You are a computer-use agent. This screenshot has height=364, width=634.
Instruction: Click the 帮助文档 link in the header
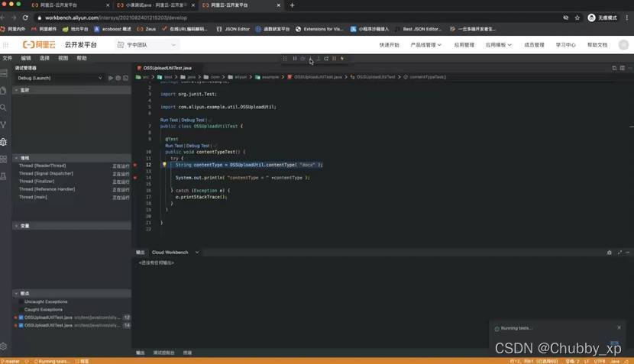pyautogui.click(x=597, y=45)
